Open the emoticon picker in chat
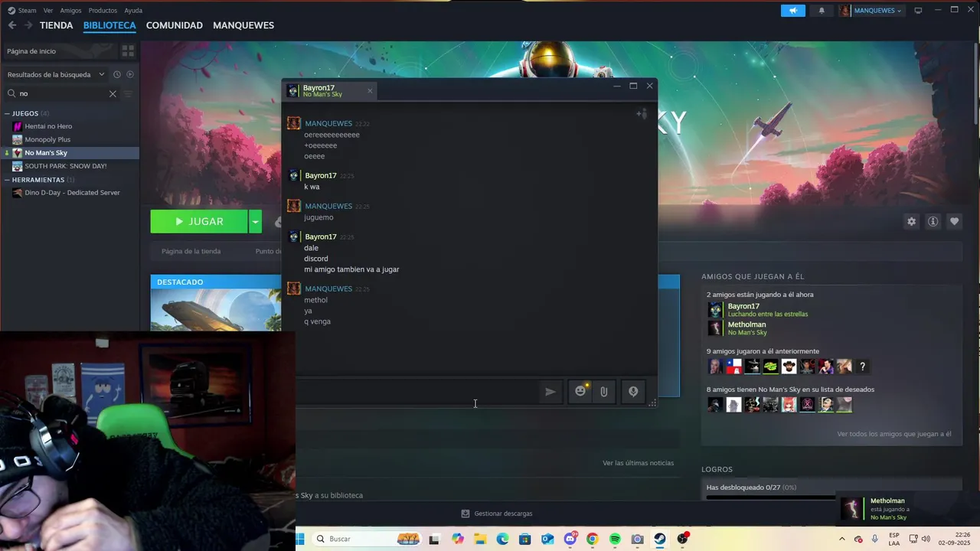 coord(580,392)
